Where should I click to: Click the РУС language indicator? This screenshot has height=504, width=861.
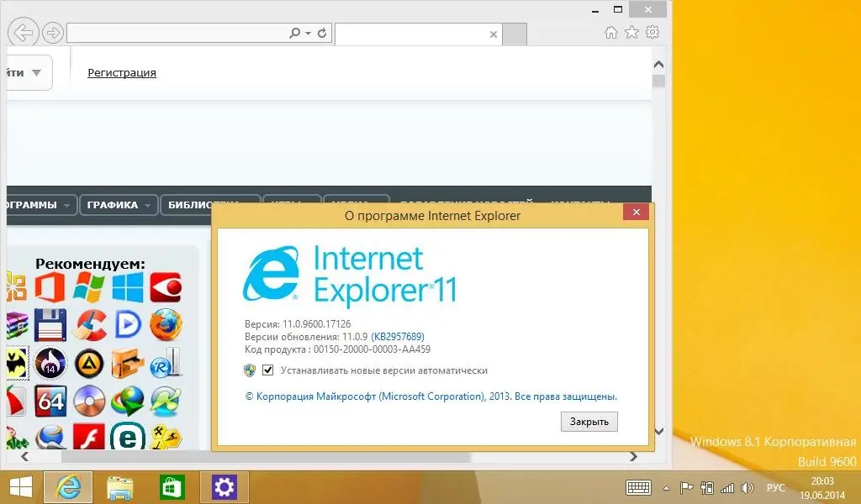tap(775, 487)
